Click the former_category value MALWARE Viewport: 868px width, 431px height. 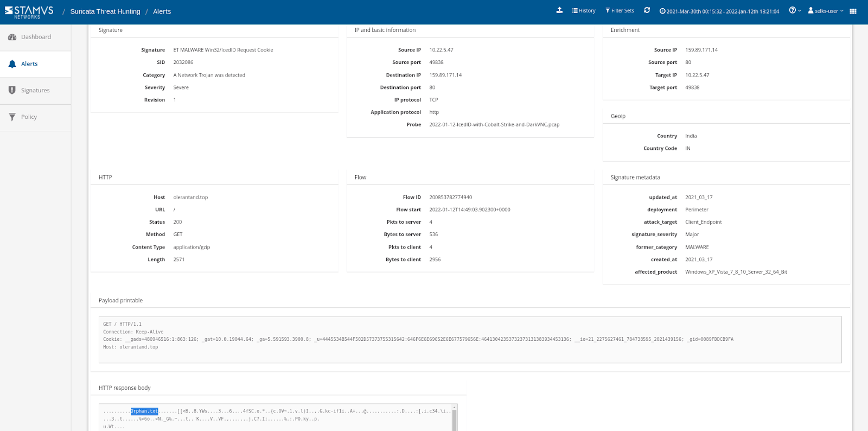[697, 248]
